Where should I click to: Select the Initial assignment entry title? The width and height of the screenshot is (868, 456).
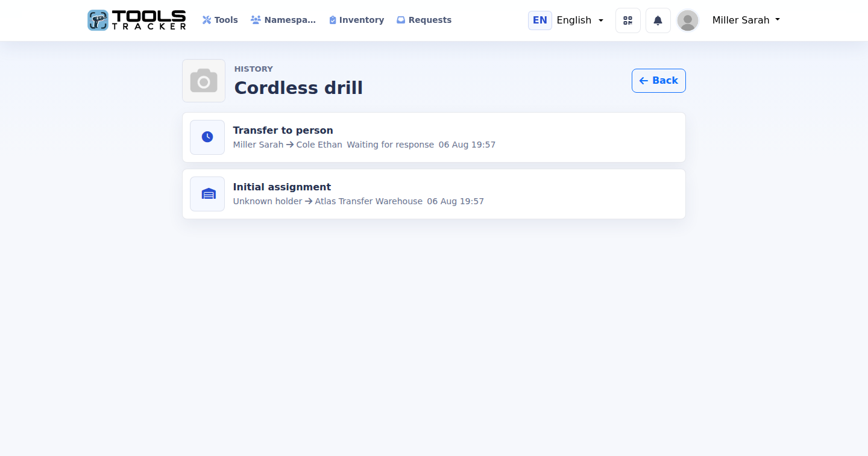pyautogui.click(x=282, y=187)
